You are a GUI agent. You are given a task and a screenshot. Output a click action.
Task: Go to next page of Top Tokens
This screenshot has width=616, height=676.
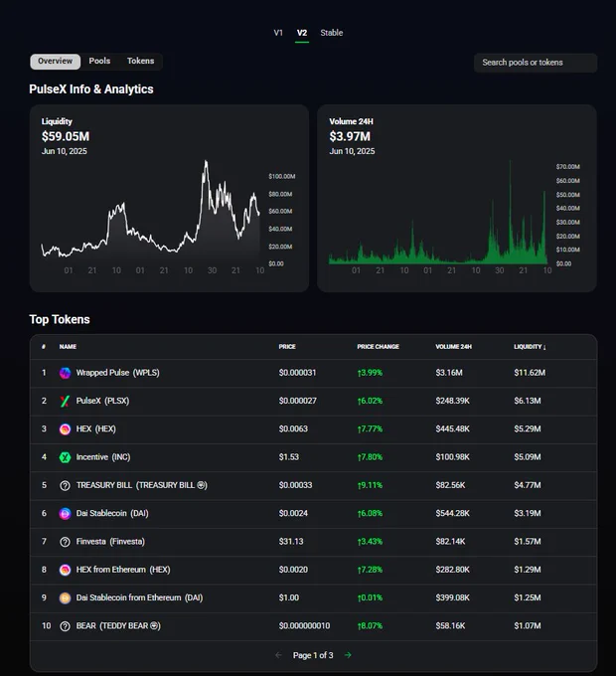click(348, 655)
